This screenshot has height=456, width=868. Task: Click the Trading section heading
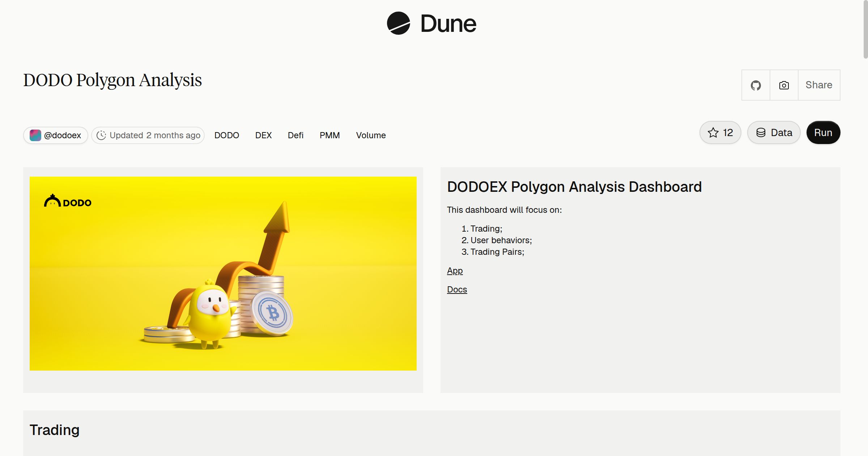[55, 430]
